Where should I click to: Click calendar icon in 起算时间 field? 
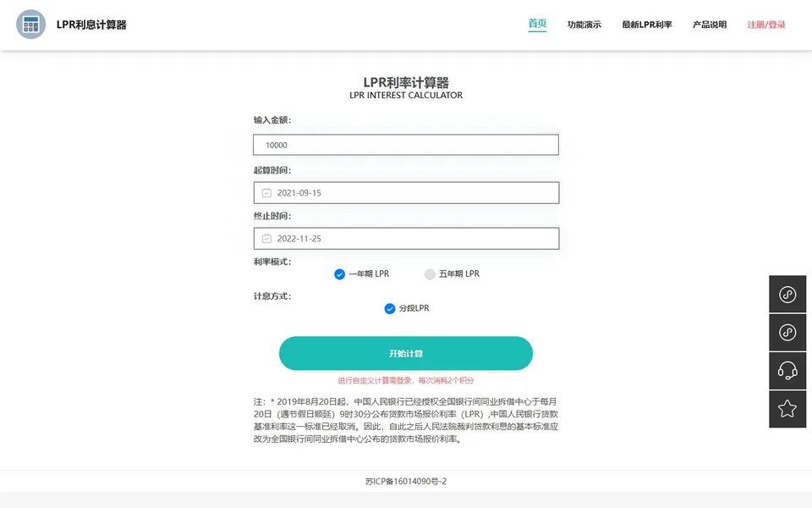266,193
